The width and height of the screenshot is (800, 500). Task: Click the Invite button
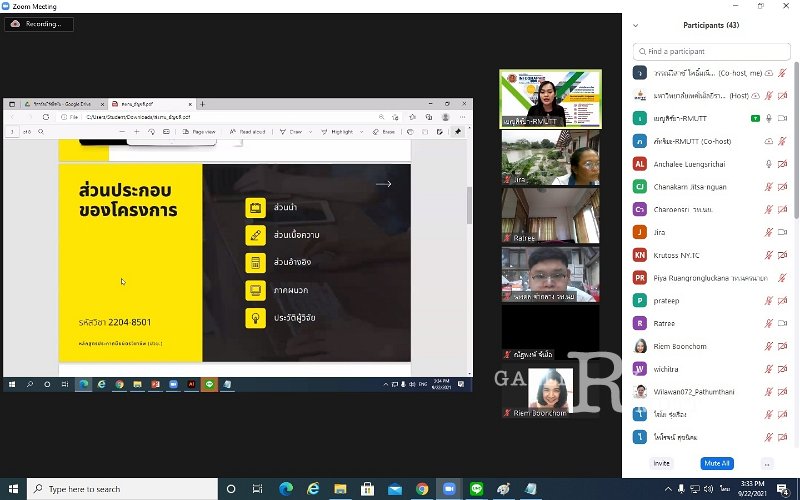[661, 464]
